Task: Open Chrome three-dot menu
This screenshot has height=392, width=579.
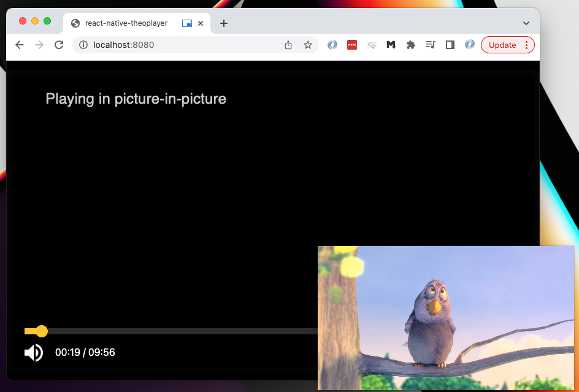Action: [527, 45]
